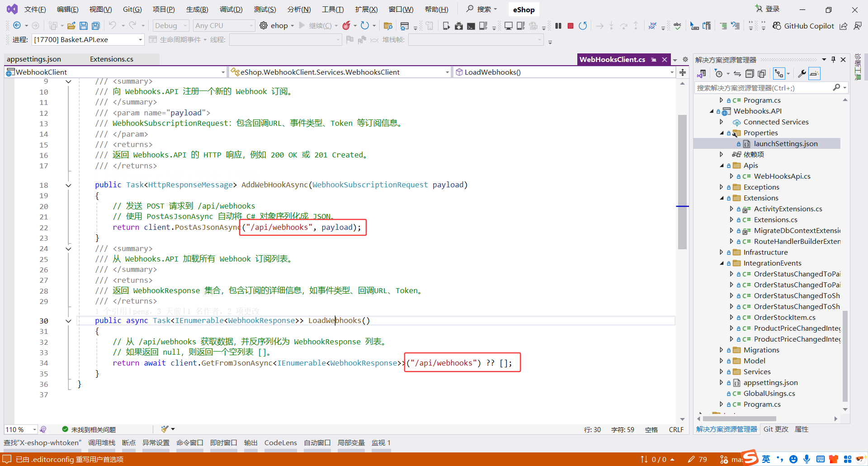Open the WebhookClient project navigation dropdown
Viewport: 868px width, 466px height.
tap(115, 72)
